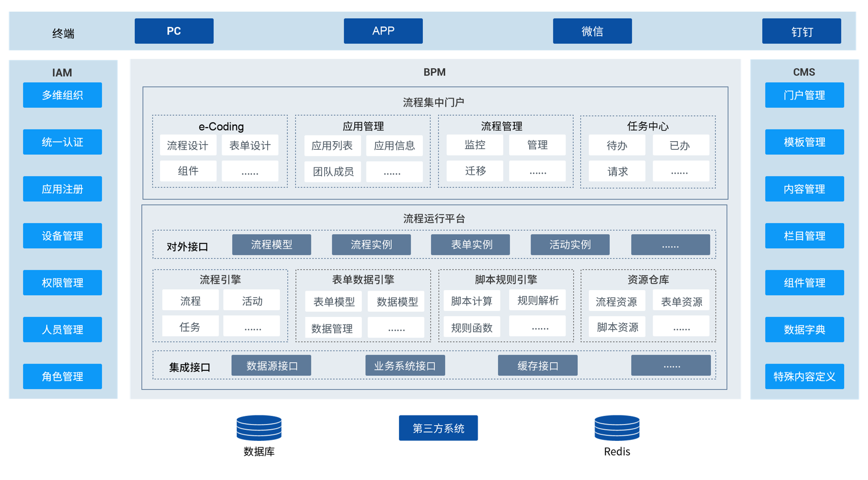Screen dimensions: 868x480
Task: Click 统一认证 in the IAM column
Action: click(62, 142)
